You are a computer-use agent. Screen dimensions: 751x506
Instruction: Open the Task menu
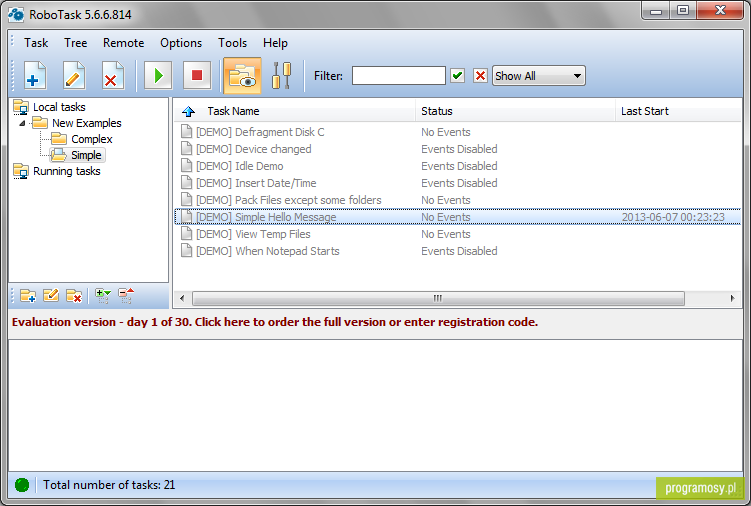pyautogui.click(x=36, y=43)
